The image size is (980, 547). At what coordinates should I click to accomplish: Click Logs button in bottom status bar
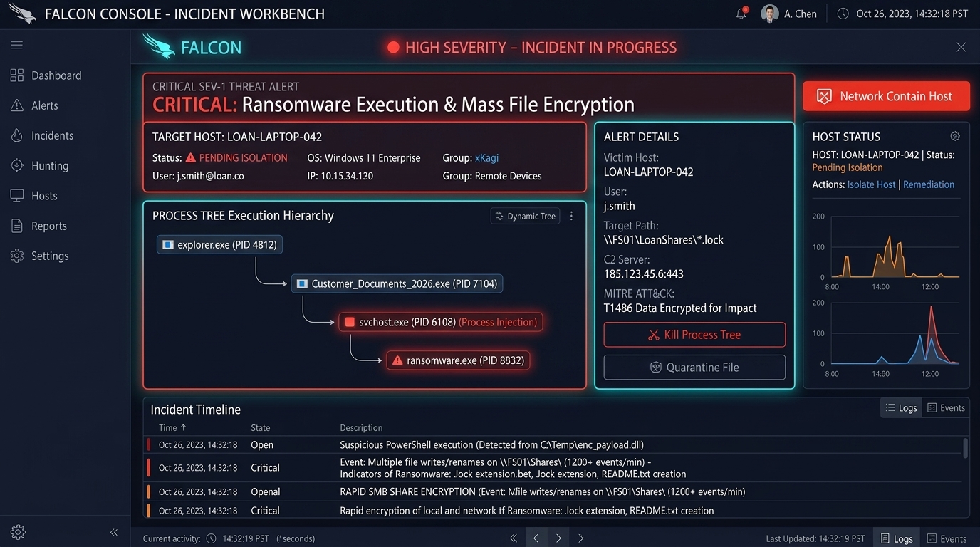click(897, 538)
